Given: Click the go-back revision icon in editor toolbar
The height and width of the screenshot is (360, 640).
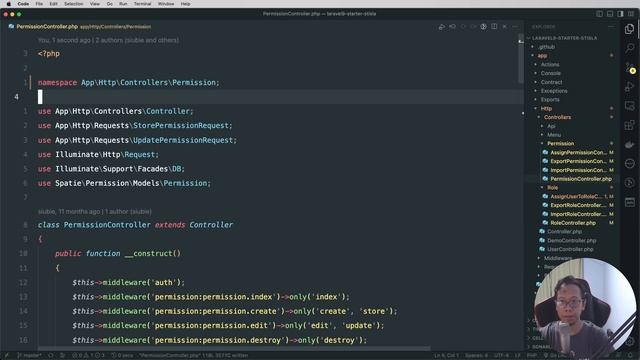Looking at the screenshot, I should pos(452,27).
